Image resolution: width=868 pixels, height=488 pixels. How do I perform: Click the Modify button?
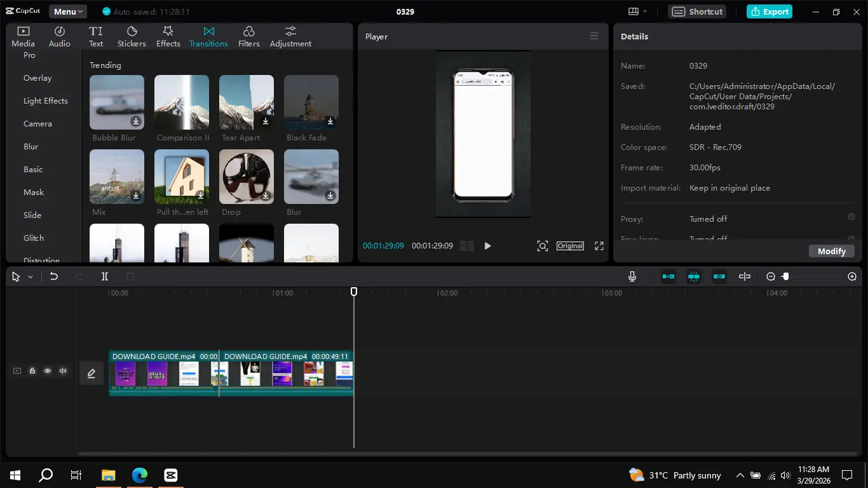pos(832,251)
